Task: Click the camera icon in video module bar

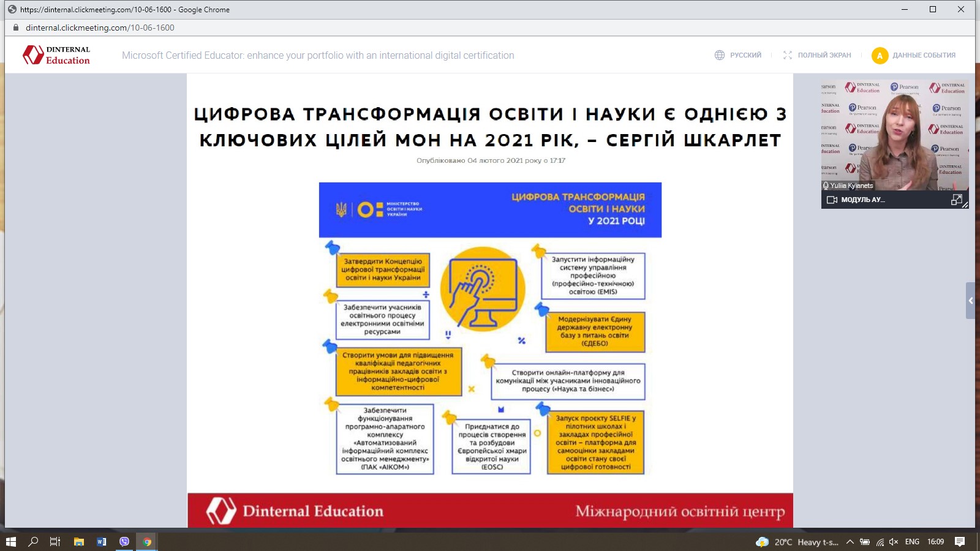Action: click(832, 200)
